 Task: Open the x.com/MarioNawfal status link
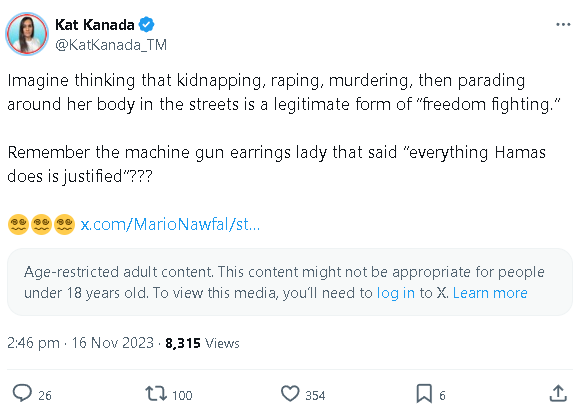click(x=170, y=224)
